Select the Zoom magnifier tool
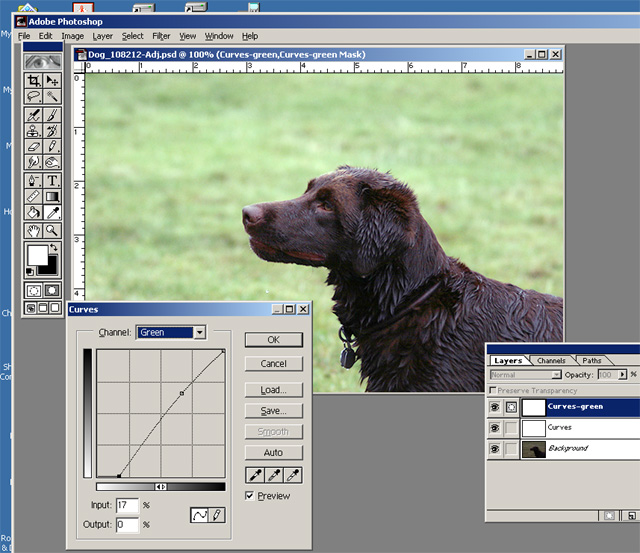Viewport: 640px width, 553px height. 52,231
